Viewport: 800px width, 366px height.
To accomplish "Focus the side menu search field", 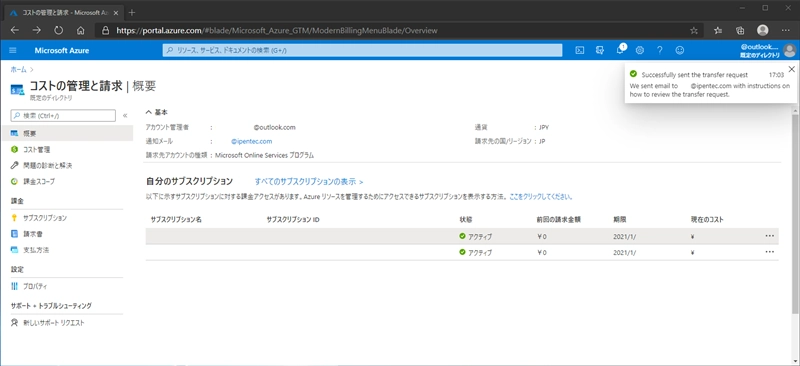I will click(x=63, y=116).
